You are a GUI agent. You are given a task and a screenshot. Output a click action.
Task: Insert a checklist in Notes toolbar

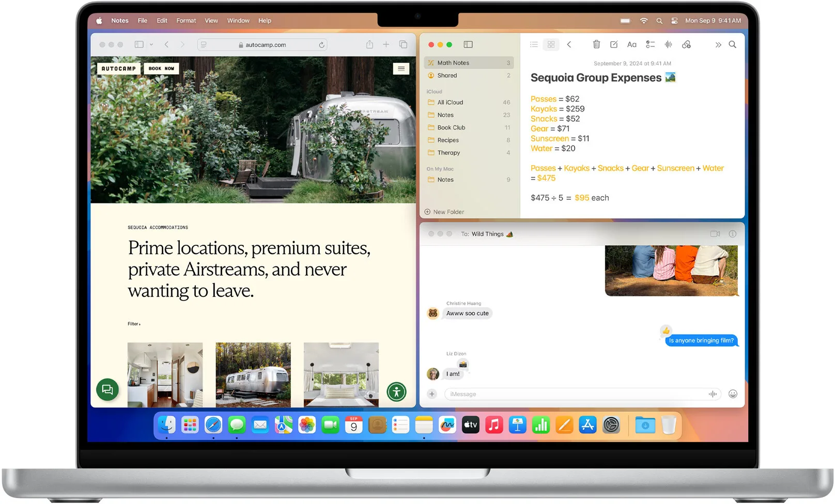coord(650,44)
